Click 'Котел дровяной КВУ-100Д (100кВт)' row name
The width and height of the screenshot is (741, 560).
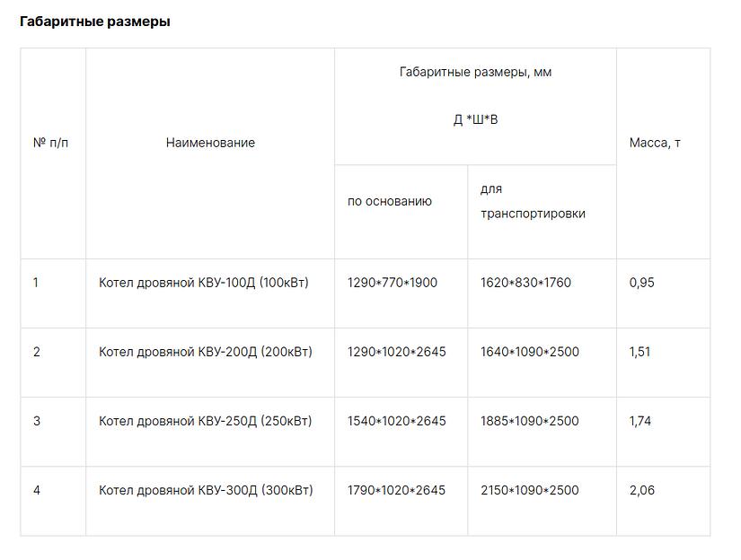203,283
